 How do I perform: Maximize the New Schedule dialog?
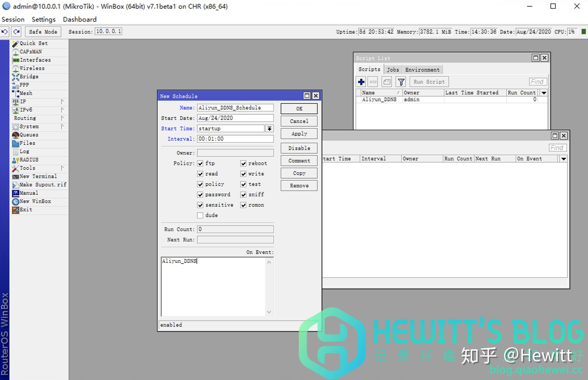pos(307,96)
